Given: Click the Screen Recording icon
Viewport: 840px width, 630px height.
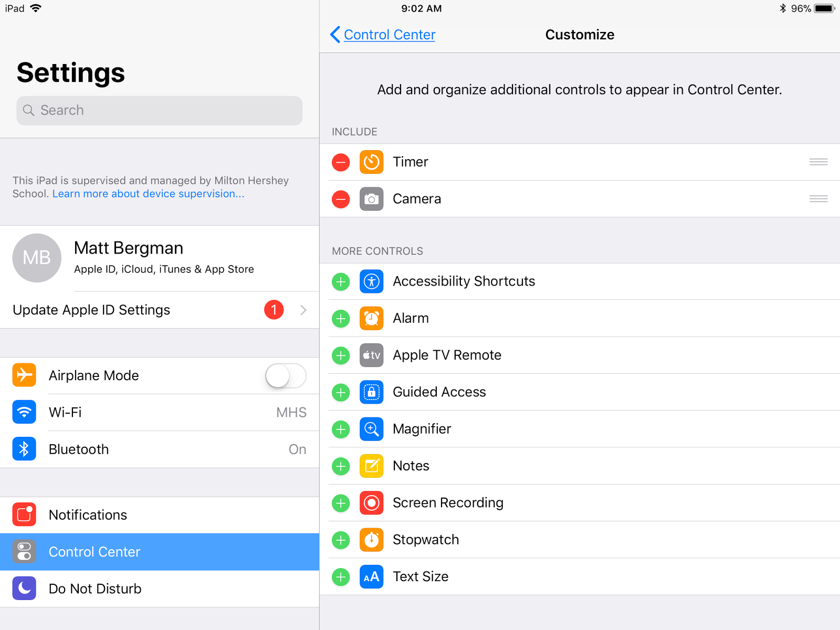Looking at the screenshot, I should 371,503.
